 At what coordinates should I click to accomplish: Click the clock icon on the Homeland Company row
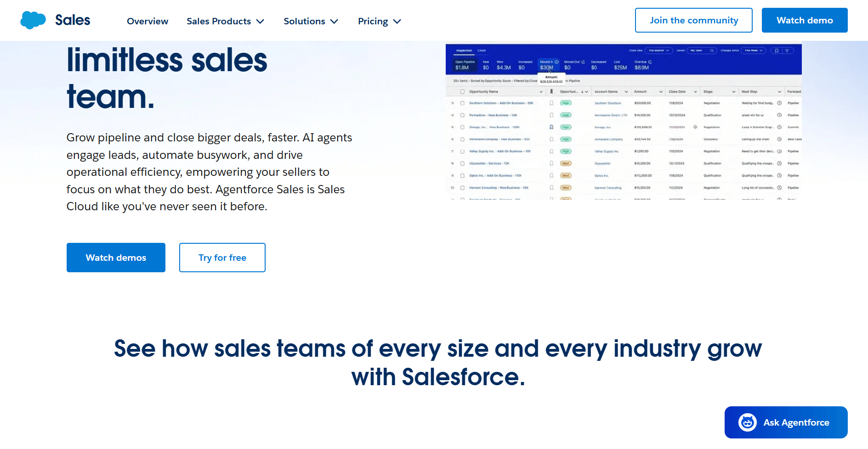(779, 139)
